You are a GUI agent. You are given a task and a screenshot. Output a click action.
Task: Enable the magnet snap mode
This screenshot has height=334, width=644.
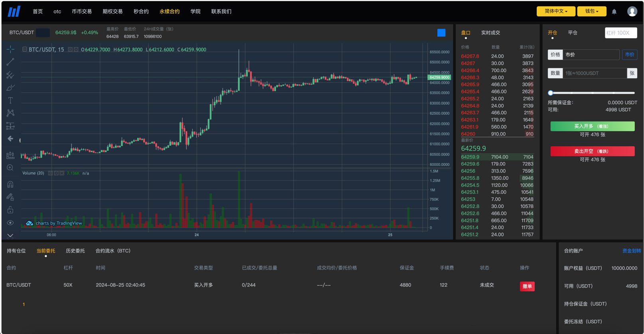tap(10, 184)
